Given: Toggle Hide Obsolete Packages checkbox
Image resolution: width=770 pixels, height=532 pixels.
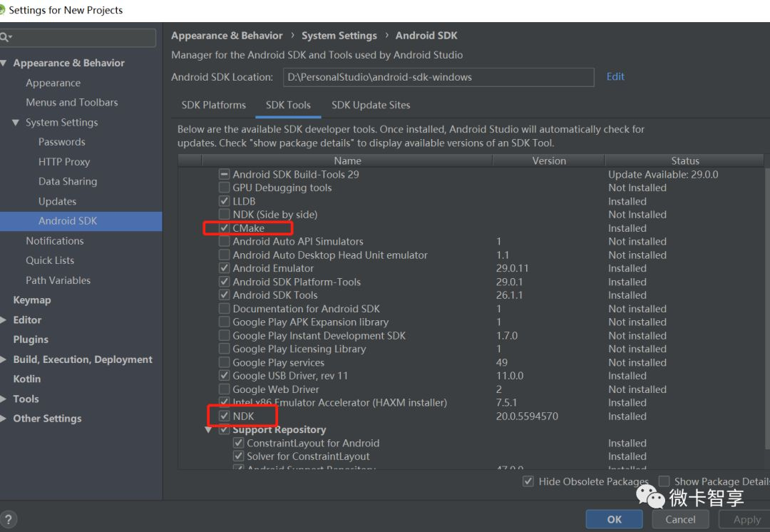Looking at the screenshot, I should click(x=528, y=481).
